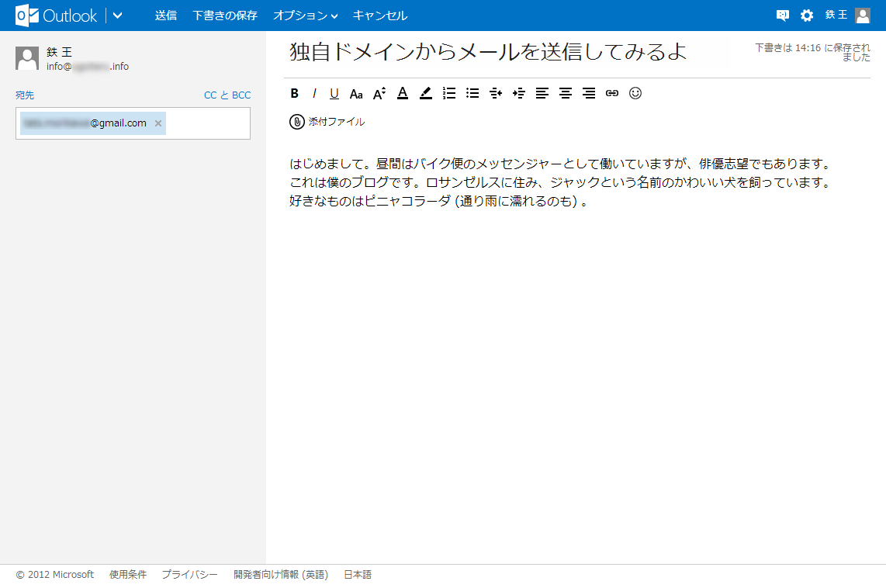This screenshot has height=588, width=886.
Task: Show the CC と BCC fields
Action: coord(227,95)
